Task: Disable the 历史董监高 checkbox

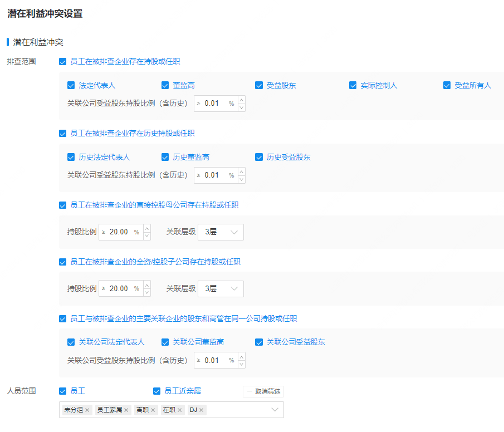Action: (x=165, y=157)
